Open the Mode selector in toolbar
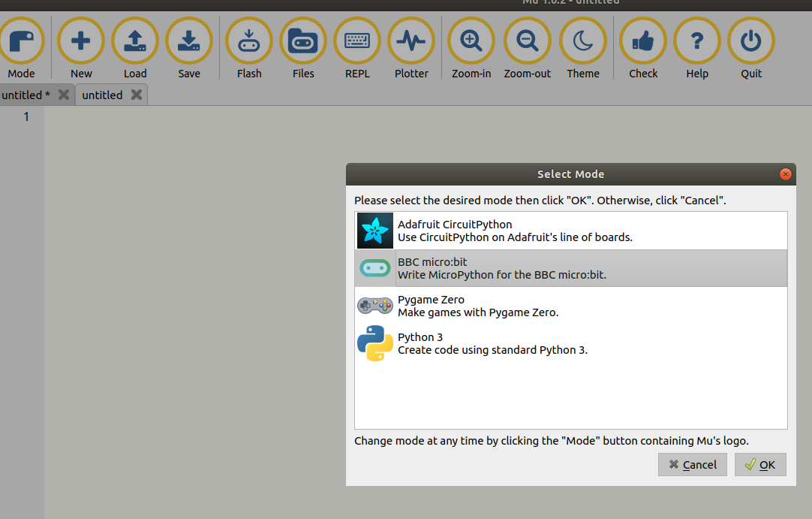The width and height of the screenshot is (812, 519). coord(21,48)
